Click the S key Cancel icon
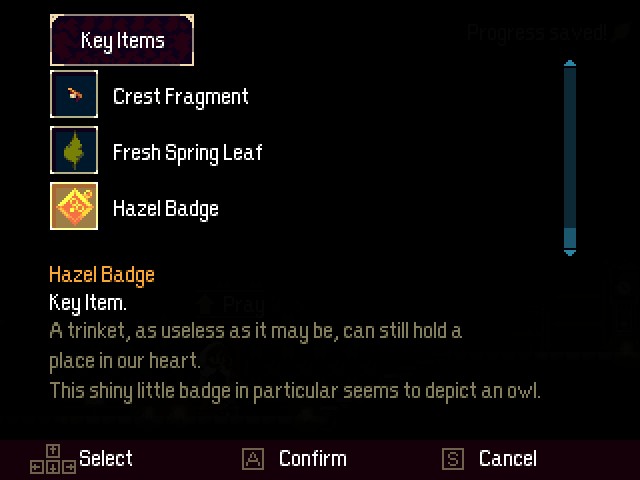The height and width of the screenshot is (480, 640). click(x=454, y=459)
